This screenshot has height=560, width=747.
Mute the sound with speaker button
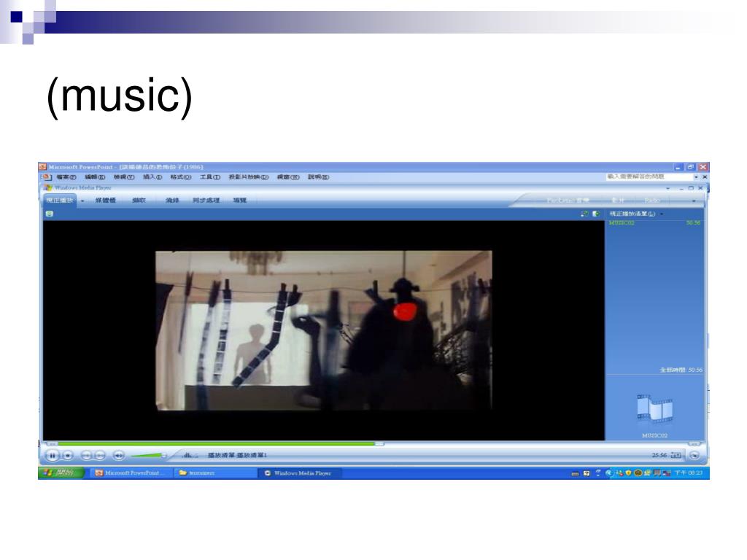pos(119,456)
